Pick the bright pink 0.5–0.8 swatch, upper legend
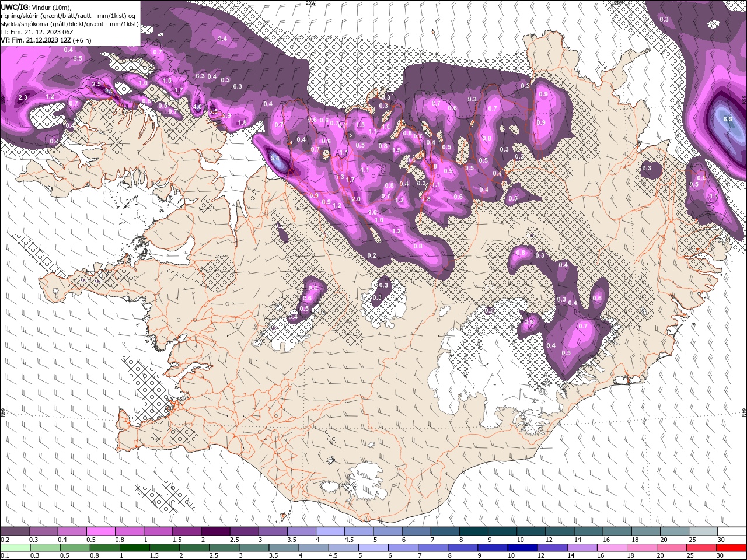The image size is (747, 560). pos(100,531)
